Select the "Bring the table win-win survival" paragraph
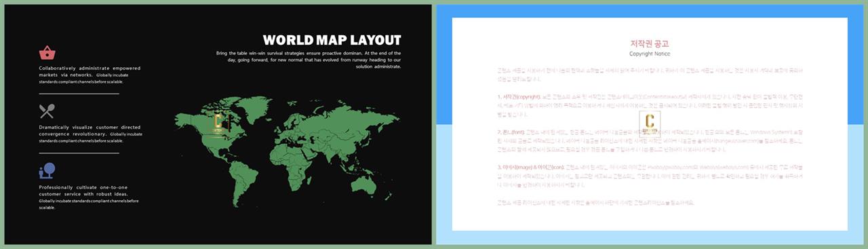This screenshot has height=249, width=868. pos(309,60)
